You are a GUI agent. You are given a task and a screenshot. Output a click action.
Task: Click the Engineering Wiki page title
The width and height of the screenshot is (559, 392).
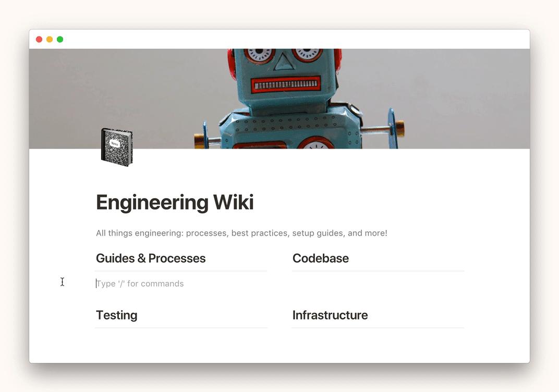coord(174,202)
